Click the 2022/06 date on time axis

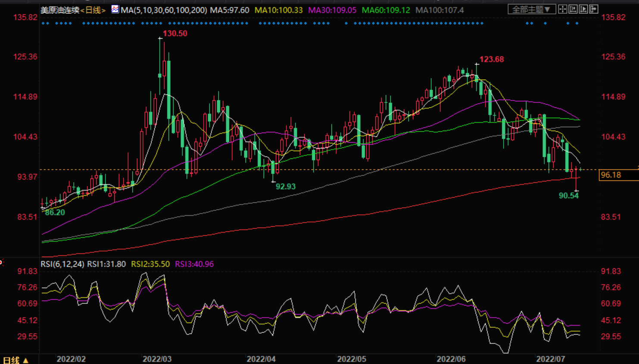click(x=451, y=359)
